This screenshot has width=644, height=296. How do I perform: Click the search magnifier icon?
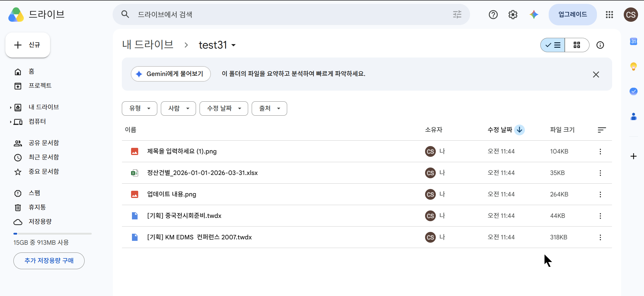tap(125, 14)
